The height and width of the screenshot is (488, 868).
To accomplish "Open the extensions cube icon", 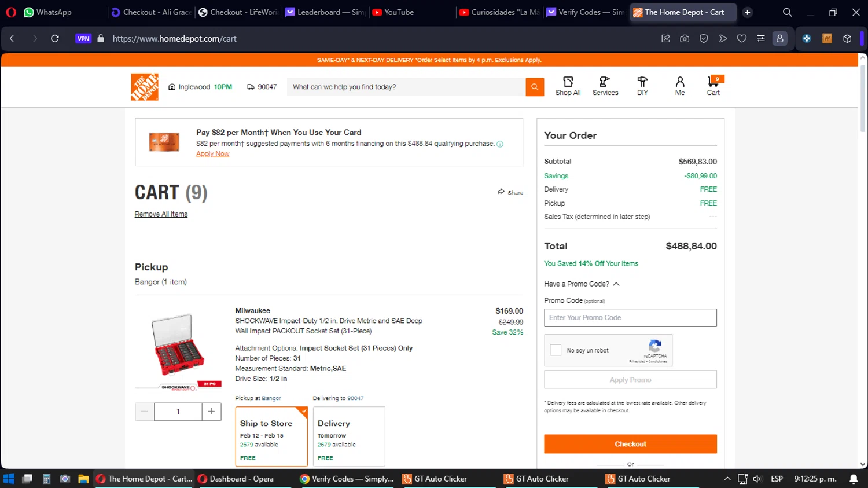I will pyautogui.click(x=847, y=39).
